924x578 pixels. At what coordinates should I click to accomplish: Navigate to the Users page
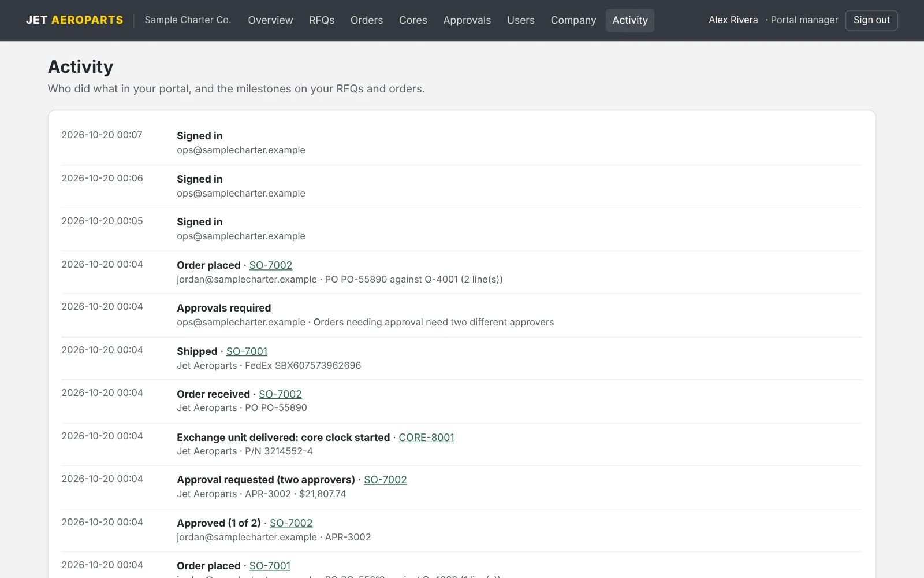click(x=521, y=20)
